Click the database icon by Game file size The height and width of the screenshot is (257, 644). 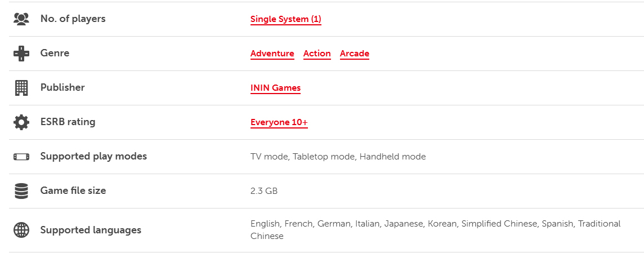21,191
